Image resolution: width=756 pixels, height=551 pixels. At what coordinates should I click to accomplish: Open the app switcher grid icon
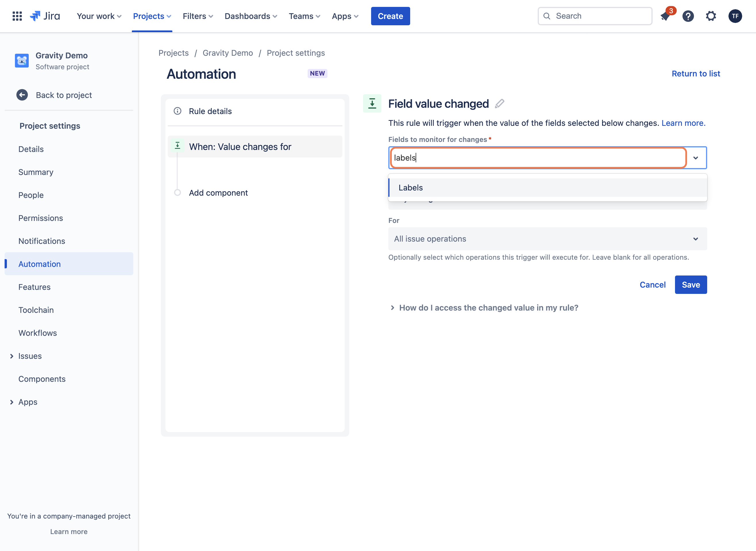coord(17,16)
